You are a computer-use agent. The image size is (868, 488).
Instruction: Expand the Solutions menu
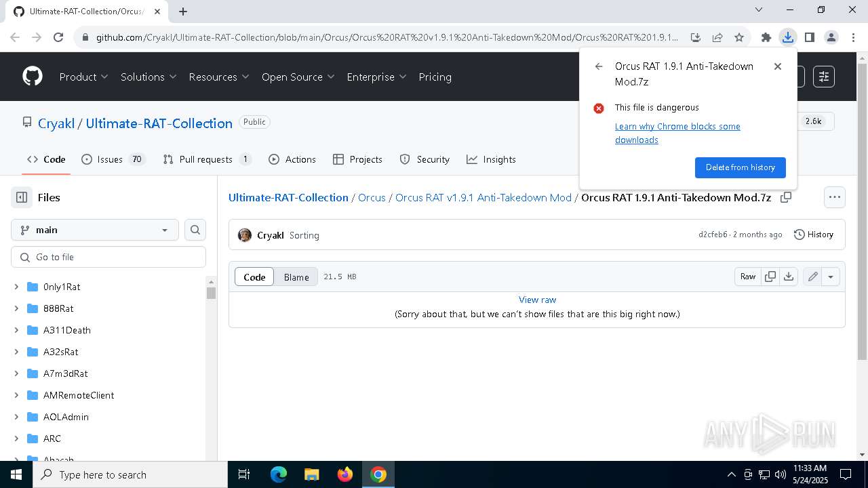(149, 77)
